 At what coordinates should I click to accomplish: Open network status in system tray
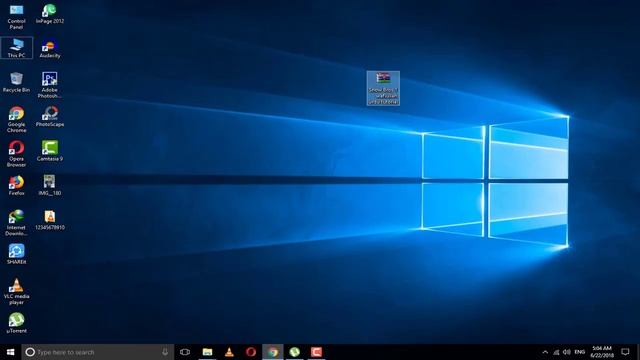pos(556,352)
